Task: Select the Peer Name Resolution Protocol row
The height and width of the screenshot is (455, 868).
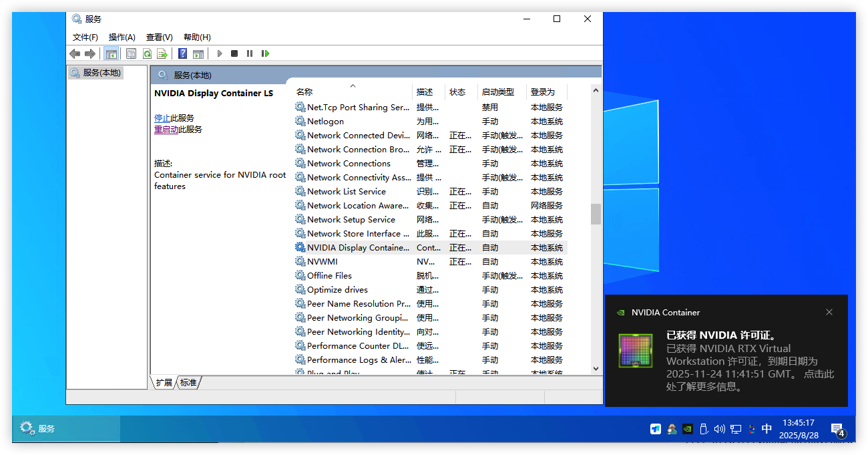Action: click(431, 303)
